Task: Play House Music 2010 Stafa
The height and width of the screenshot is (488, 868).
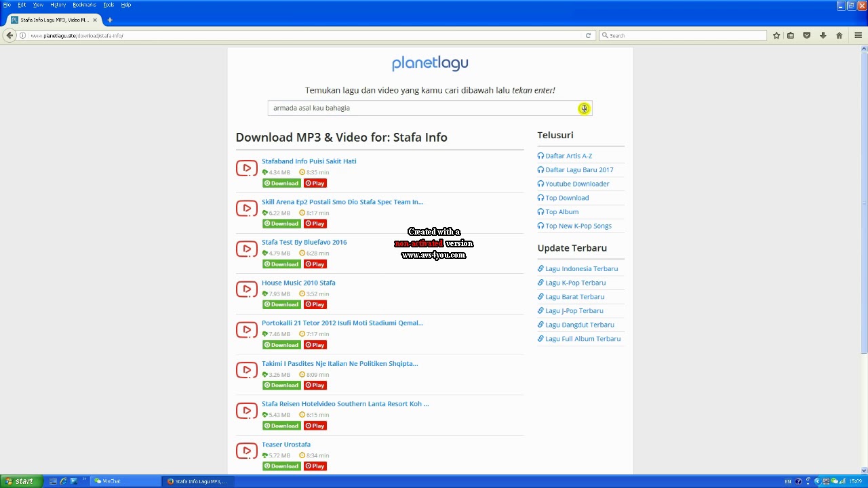Action: 315,304
